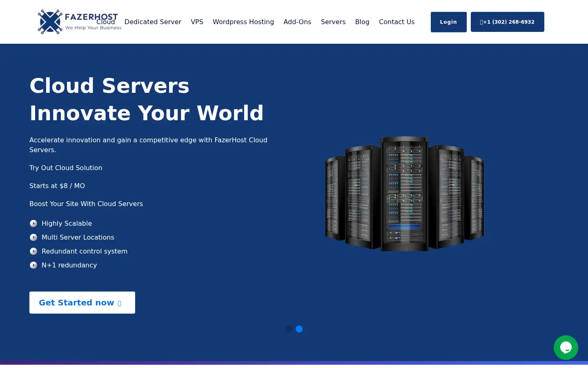Screen dimensions: 588x368
Task: Click the server racks image
Action: pyautogui.click(x=405, y=194)
